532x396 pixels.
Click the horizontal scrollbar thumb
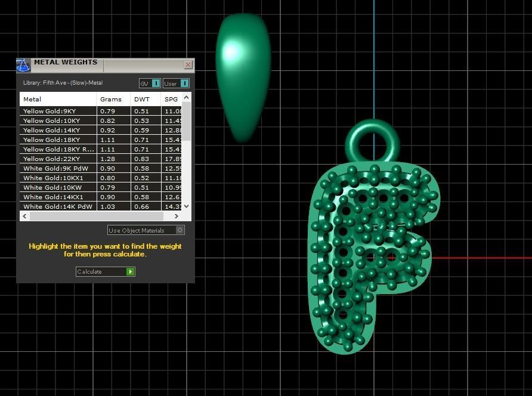tap(97, 216)
